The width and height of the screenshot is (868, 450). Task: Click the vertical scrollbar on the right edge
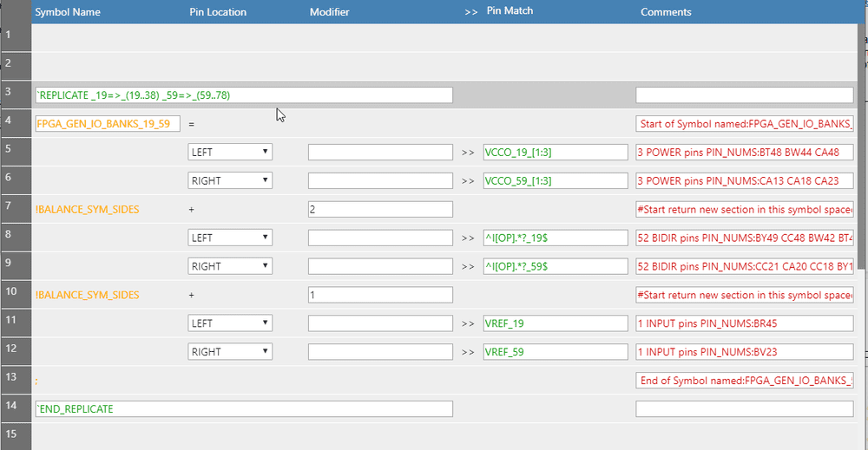(x=863, y=147)
